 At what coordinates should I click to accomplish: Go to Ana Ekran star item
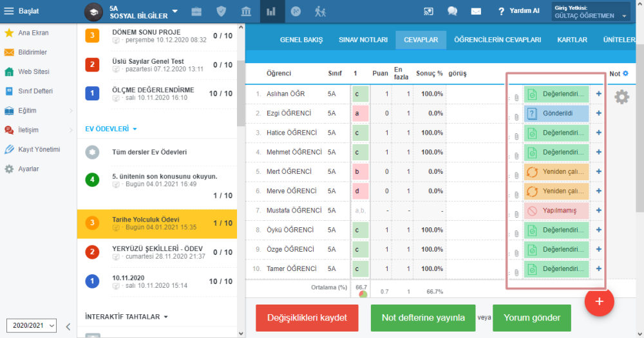click(27, 33)
